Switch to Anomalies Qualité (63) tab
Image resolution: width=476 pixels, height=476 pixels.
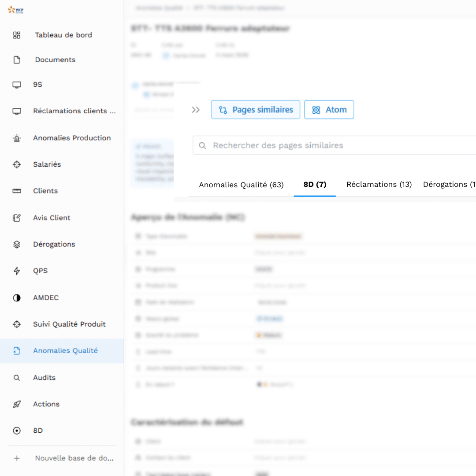(242, 185)
